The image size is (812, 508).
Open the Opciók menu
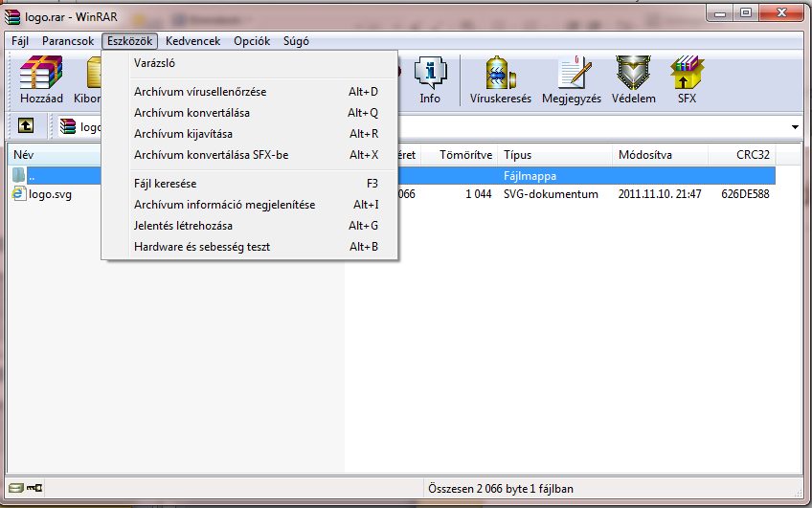pos(252,41)
